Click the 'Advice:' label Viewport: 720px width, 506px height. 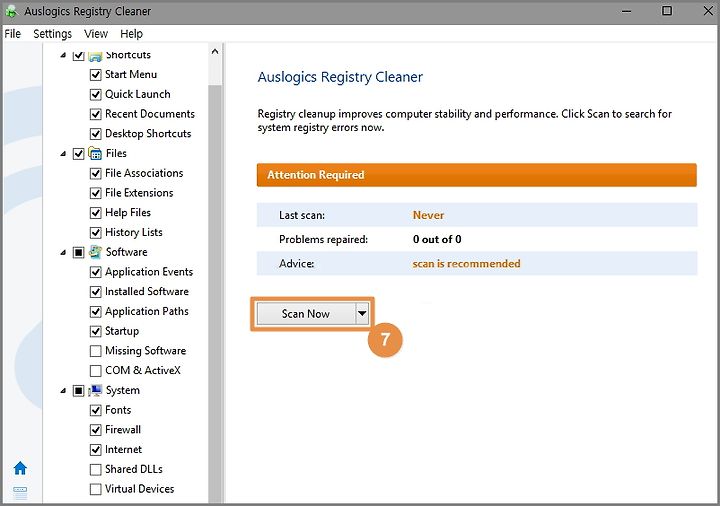pyautogui.click(x=297, y=264)
